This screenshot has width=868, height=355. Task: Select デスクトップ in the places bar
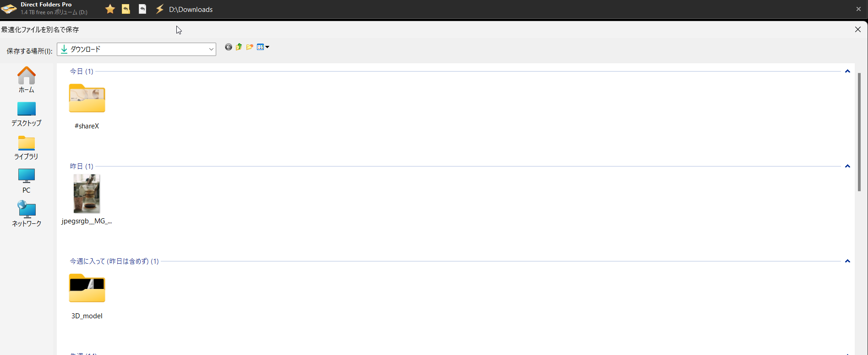[26, 114]
